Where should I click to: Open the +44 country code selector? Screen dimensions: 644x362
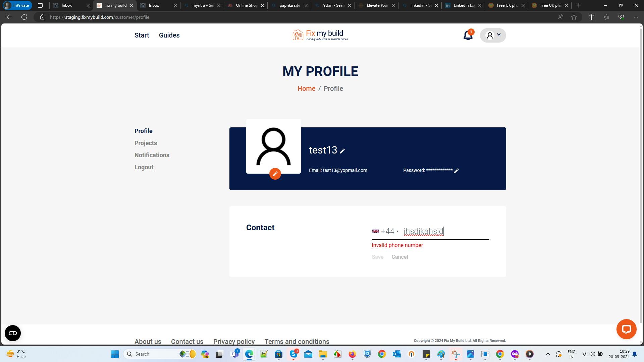[385, 231]
